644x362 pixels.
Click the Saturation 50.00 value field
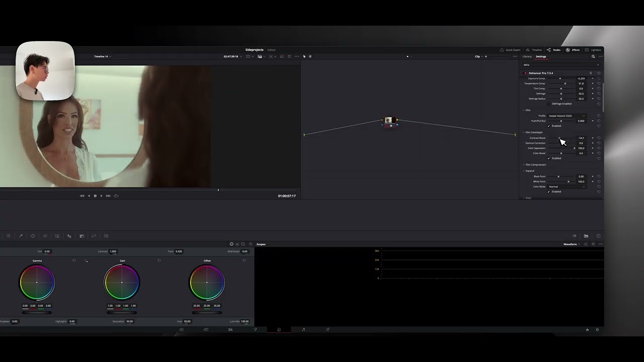pyautogui.click(x=130, y=321)
